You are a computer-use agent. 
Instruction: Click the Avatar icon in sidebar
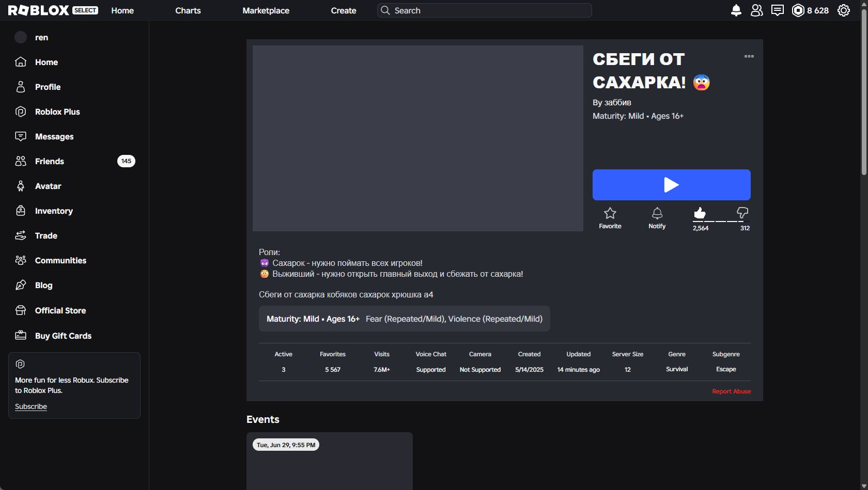coord(21,186)
